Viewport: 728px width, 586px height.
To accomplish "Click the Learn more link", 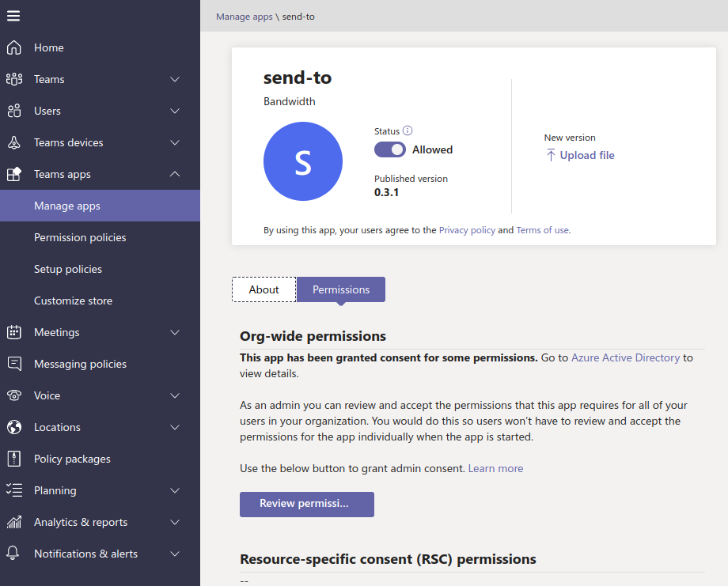I will pos(495,469).
